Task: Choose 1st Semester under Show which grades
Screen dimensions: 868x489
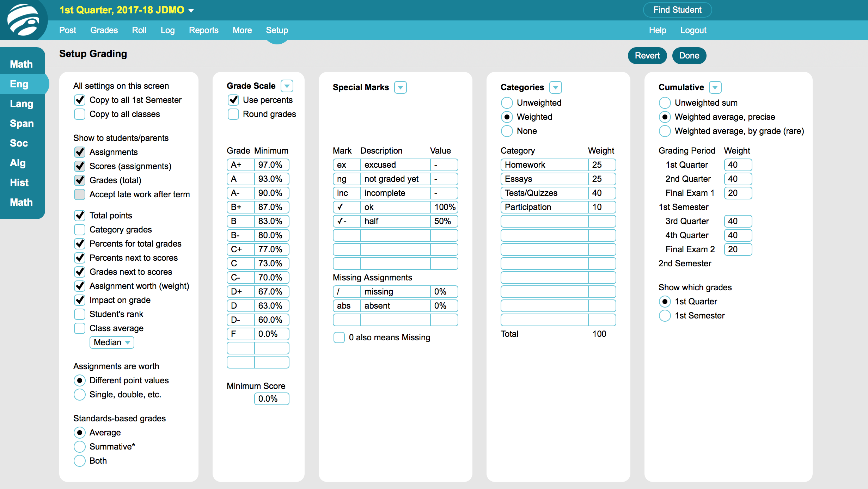Action: coord(665,315)
